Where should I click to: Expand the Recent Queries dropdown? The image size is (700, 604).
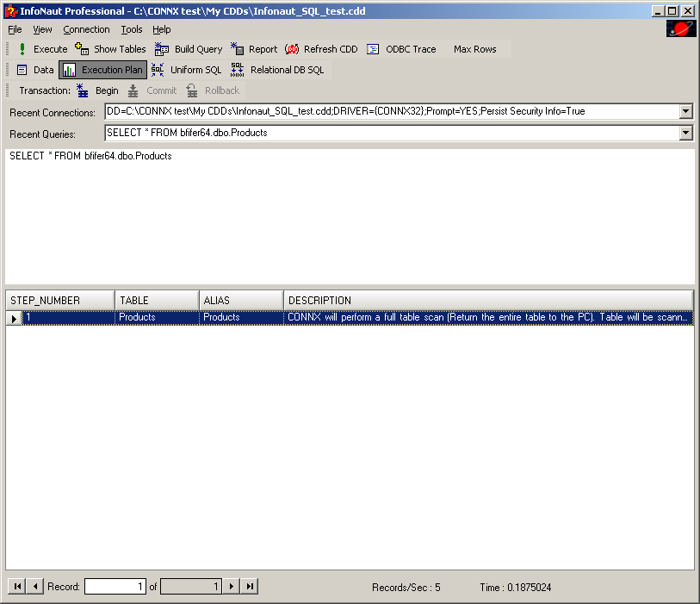click(685, 133)
